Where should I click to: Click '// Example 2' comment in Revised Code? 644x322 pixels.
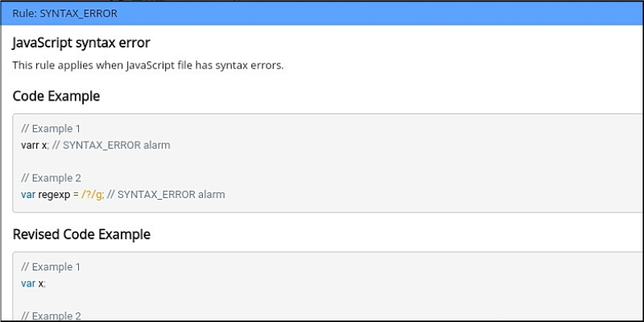[51, 316]
